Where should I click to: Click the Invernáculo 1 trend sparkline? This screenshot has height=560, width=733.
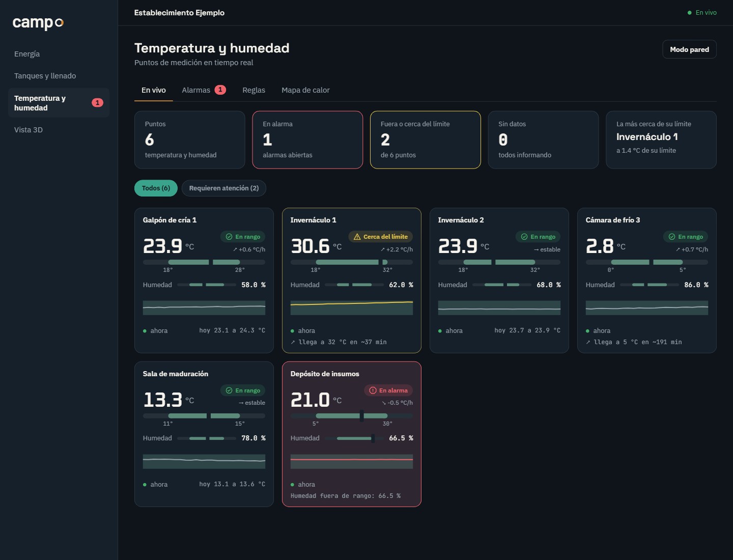click(352, 307)
